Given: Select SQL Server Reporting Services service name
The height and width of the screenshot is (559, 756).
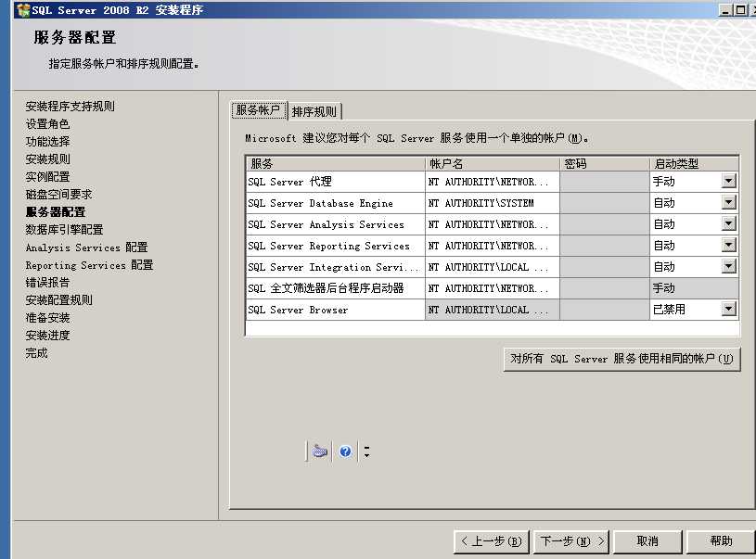Looking at the screenshot, I should point(336,246).
